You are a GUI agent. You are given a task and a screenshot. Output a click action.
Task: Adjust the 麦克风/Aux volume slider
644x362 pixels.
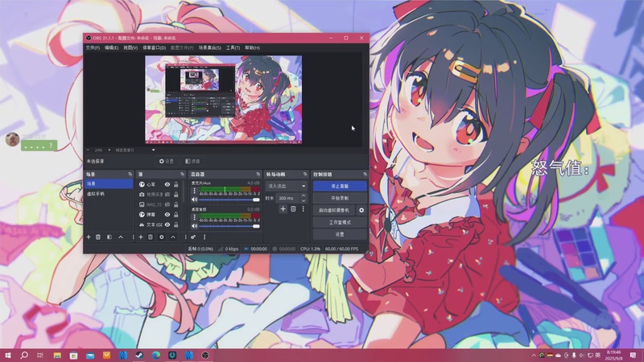click(x=229, y=200)
